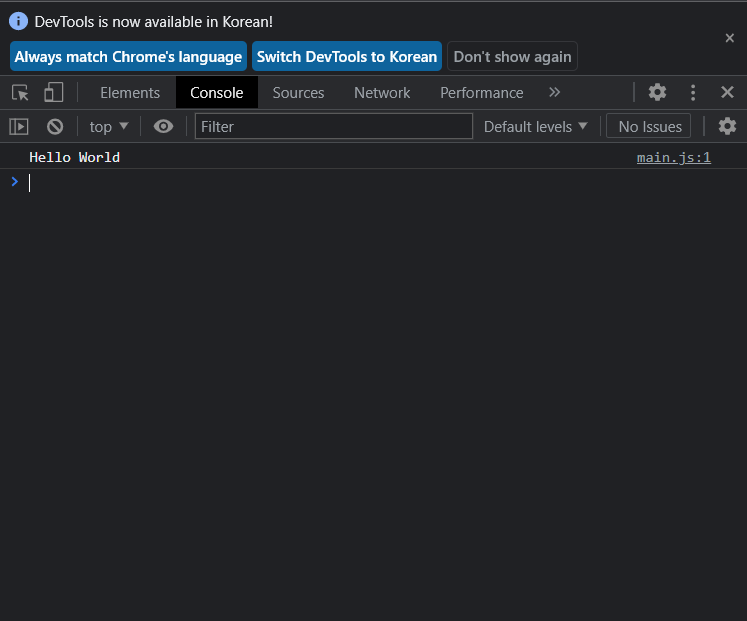This screenshot has width=747, height=621.
Task: Open the Default levels dropdown
Action: [535, 127]
